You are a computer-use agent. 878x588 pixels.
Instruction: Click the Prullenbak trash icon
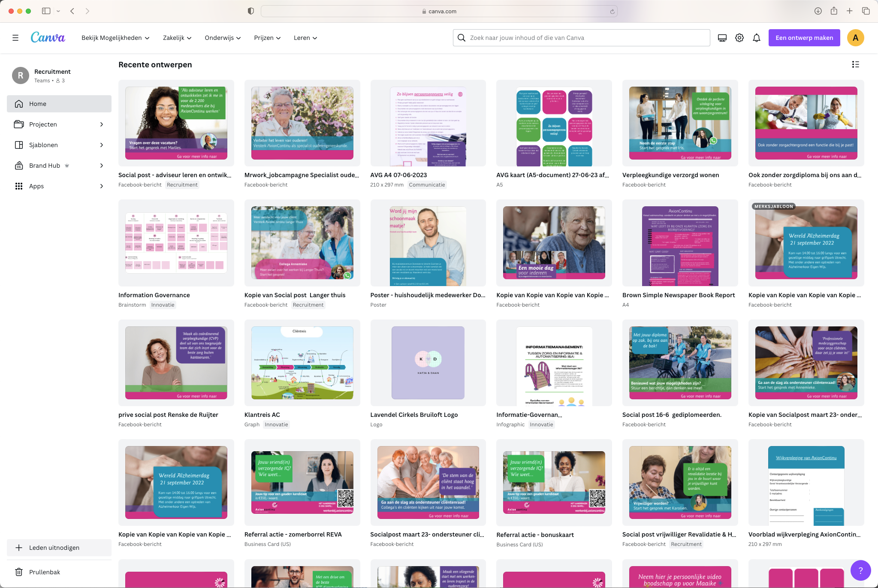click(19, 572)
